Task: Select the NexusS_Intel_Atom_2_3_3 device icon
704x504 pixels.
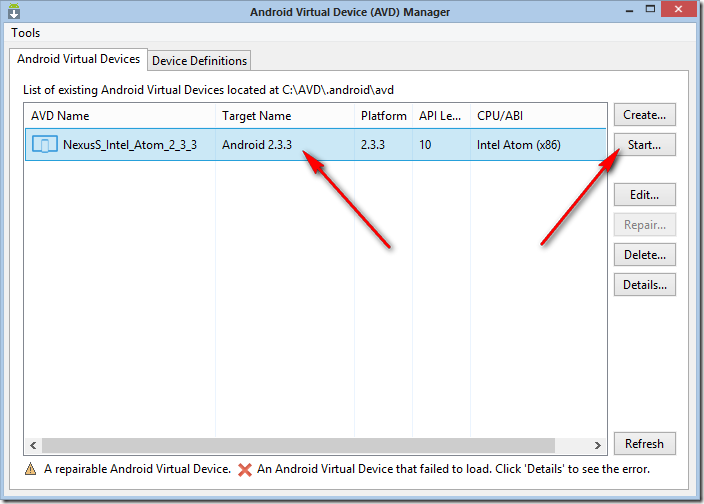Action: pos(44,145)
